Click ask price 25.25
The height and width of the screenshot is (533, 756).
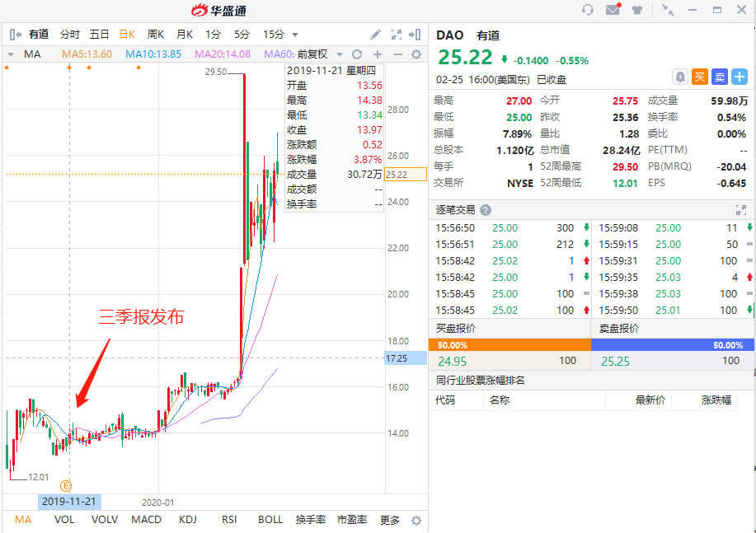click(615, 361)
